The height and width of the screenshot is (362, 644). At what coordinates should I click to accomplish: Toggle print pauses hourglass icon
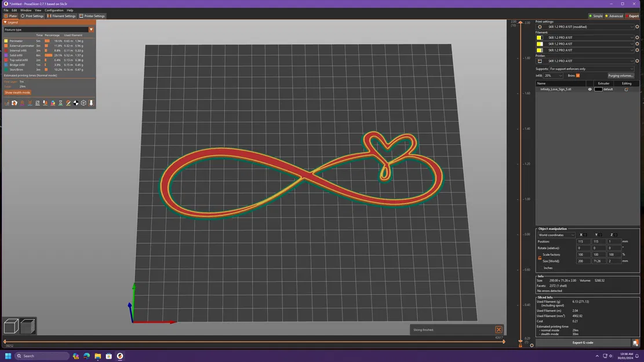pos(60,103)
